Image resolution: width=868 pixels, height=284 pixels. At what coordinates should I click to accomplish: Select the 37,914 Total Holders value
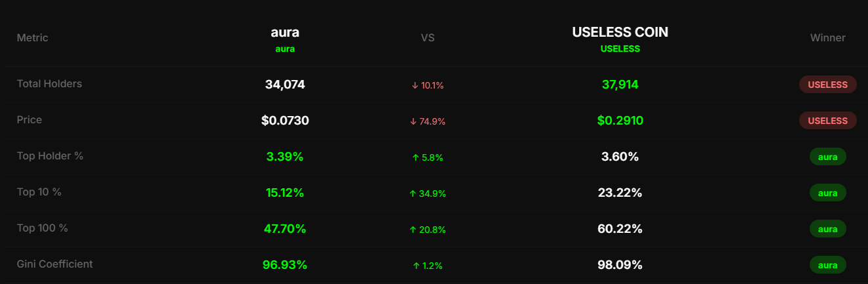[x=620, y=85]
